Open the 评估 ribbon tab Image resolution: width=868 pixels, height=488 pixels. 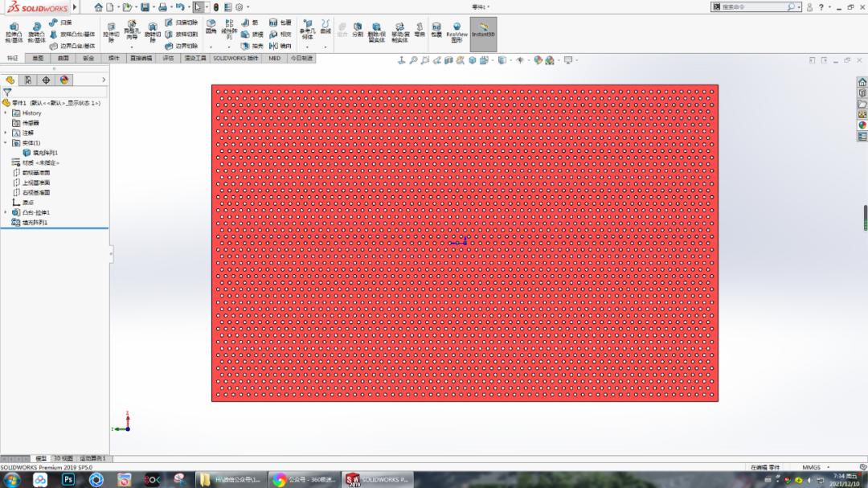pos(168,58)
